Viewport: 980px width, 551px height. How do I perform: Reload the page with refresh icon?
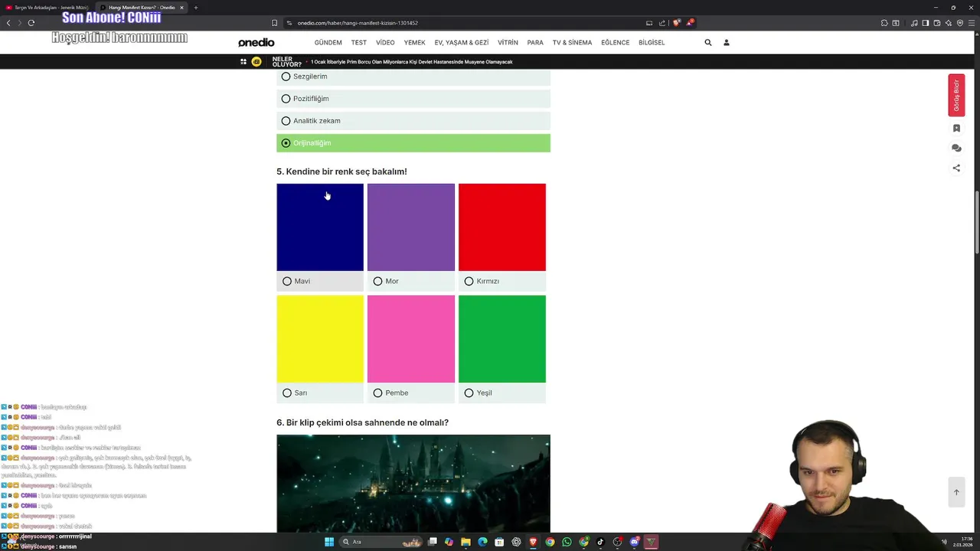[31, 23]
